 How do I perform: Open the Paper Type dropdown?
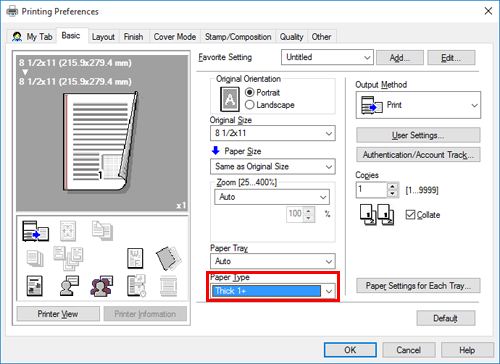(x=273, y=291)
